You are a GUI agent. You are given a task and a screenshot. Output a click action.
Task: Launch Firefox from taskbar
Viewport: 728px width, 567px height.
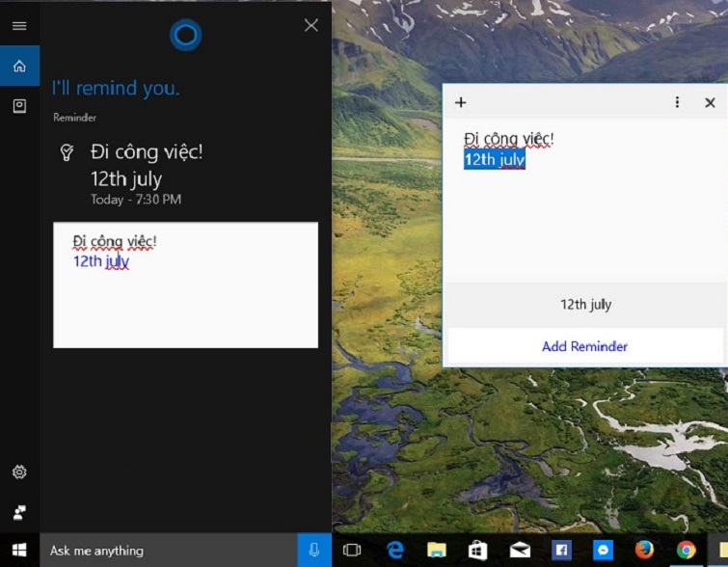(x=644, y=551)
